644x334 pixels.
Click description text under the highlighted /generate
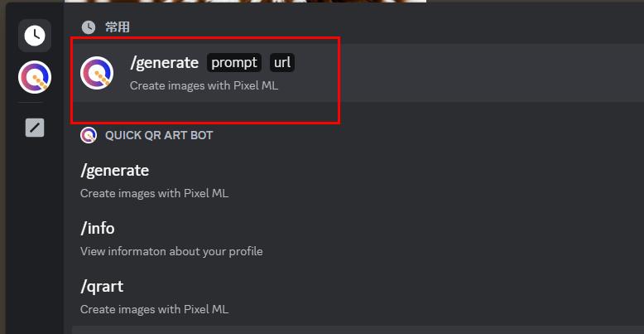(204, 85)
